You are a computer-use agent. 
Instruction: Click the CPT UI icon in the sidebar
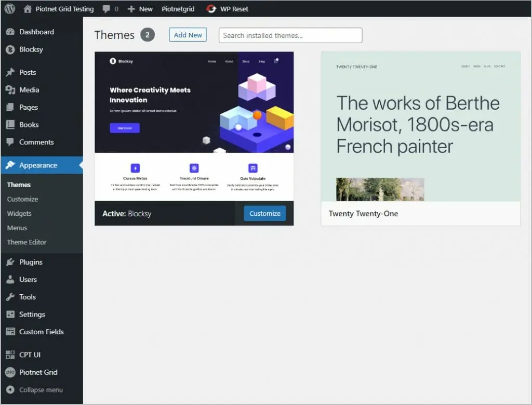[x=11, y=355]
